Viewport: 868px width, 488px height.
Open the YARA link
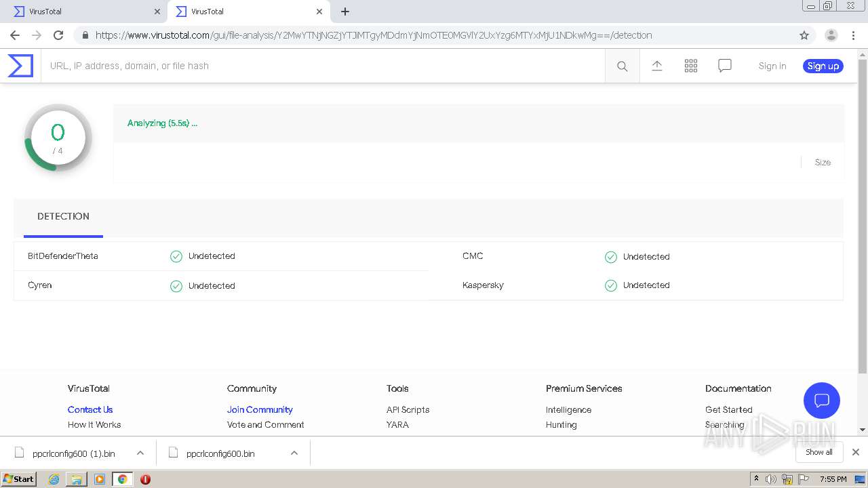point(397,425)
